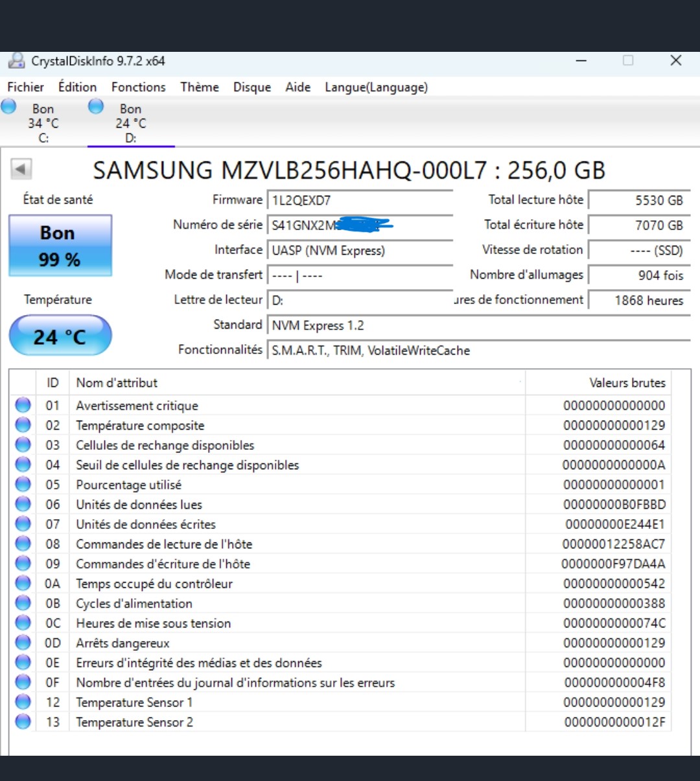Click the État de santé label
Screen dimensions: 700x781
coord(58,200)
